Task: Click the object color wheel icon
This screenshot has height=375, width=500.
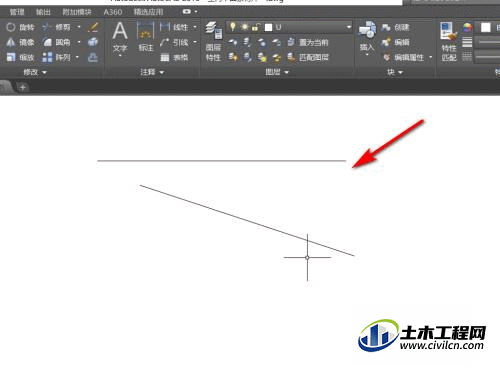Action: pyautogui.click(x=467, y=27)
